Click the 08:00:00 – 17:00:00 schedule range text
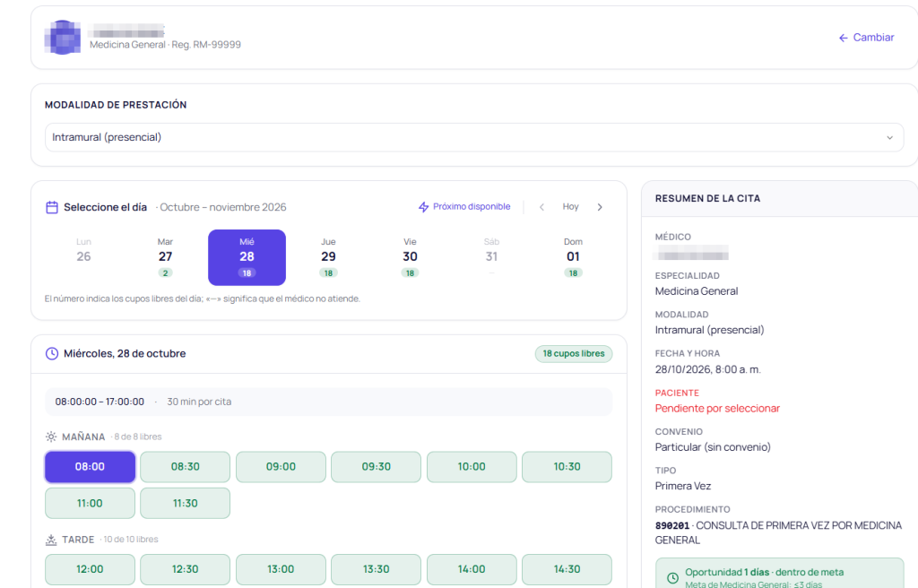Image resolution: width=918 pixels, height=588 pixels. (x=100, y=402)
